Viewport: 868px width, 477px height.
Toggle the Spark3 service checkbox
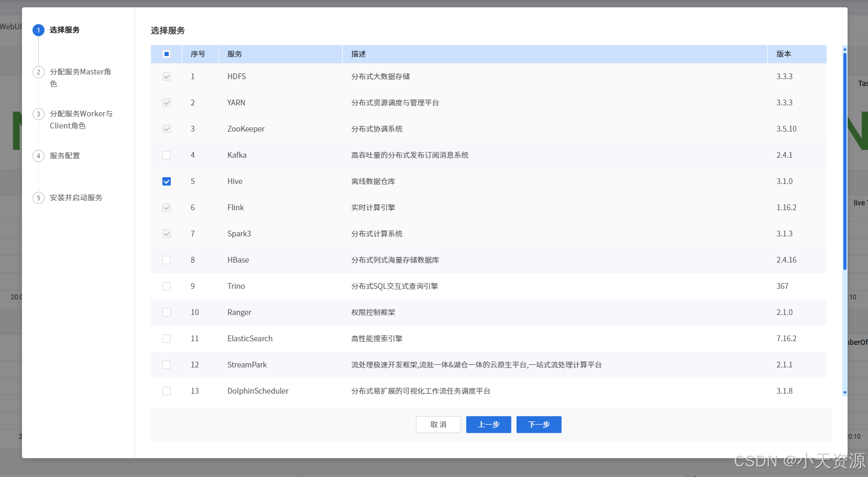point(167,234)
